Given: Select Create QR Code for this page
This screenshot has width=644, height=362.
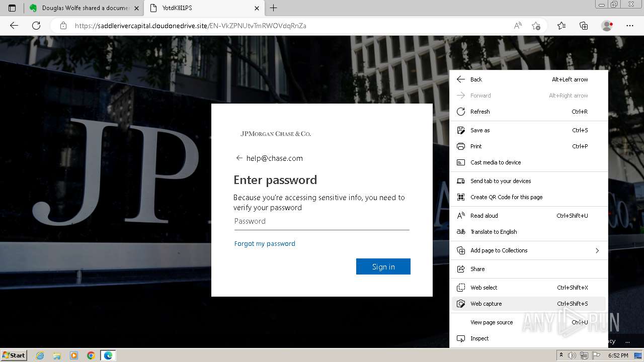Looking at the screenshot, I should (528, 197).
